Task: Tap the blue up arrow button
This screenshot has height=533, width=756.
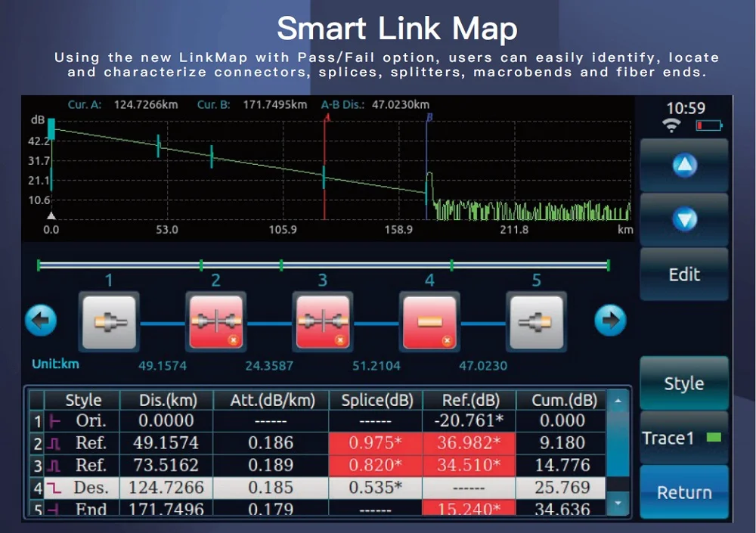Action: (x=684, y=165)
